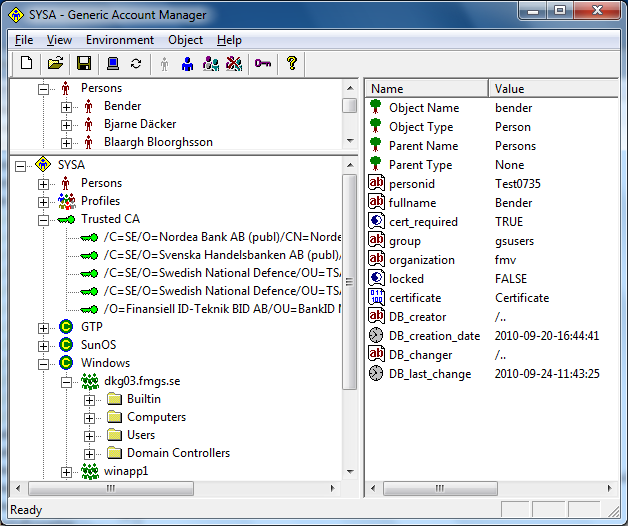628x526 pixels.
Task: Click the yellow question mark help icon
Action: (x=292, y=64)
